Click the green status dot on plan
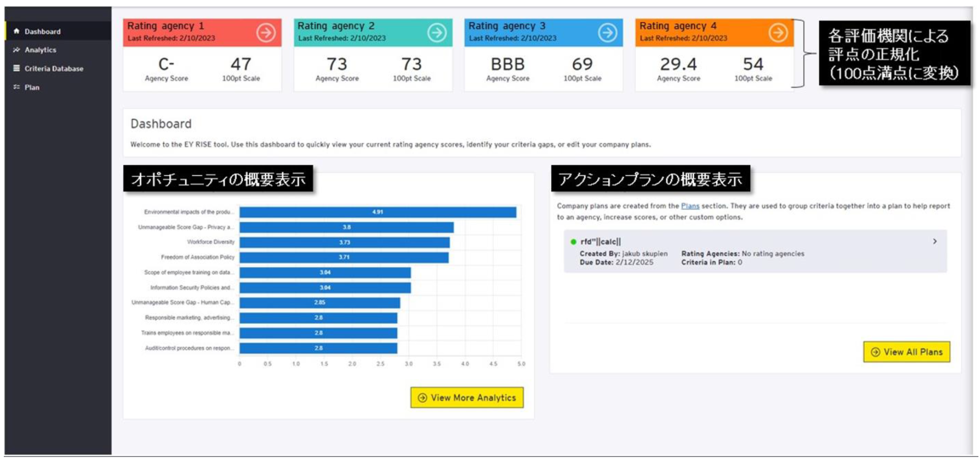 pos(573,242)
